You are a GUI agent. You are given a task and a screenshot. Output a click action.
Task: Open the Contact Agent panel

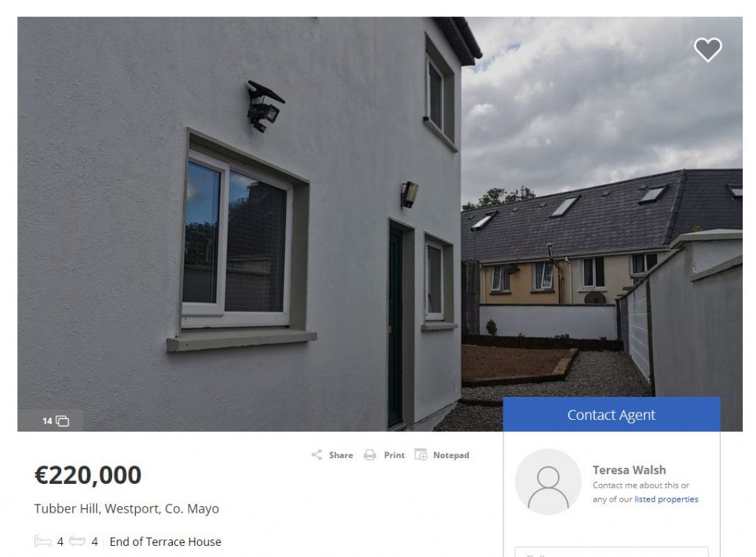[x=611, y=415]
